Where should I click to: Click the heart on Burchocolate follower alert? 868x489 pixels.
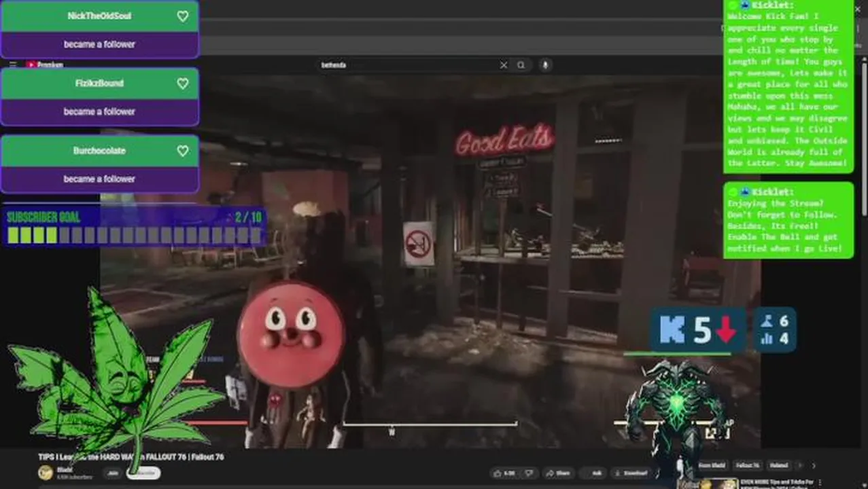183,151
